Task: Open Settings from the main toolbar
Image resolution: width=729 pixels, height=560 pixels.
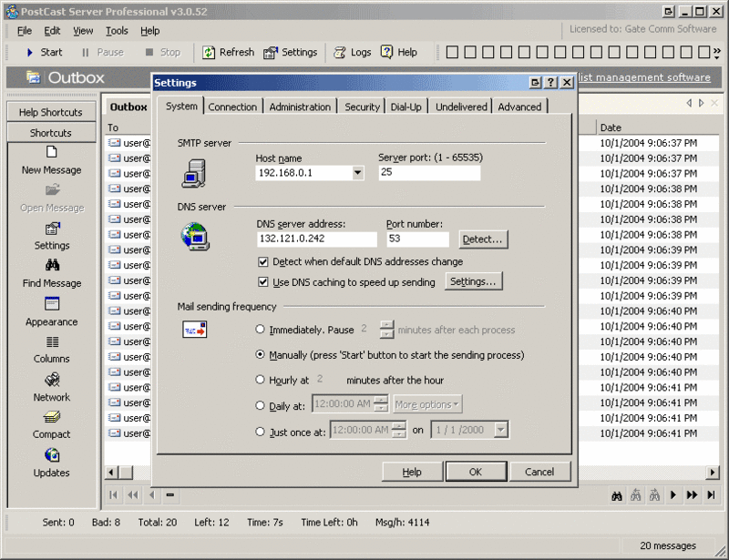Action: click(291, 52)
